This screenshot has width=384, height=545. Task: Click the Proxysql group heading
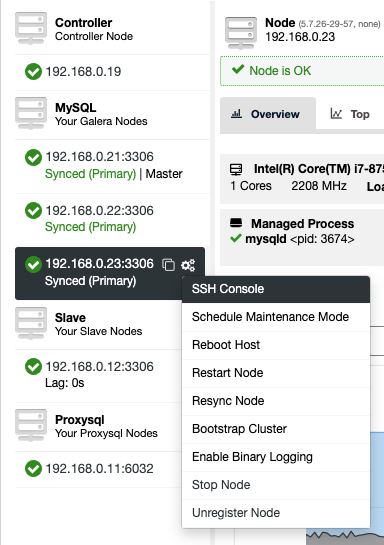(80, 420)
